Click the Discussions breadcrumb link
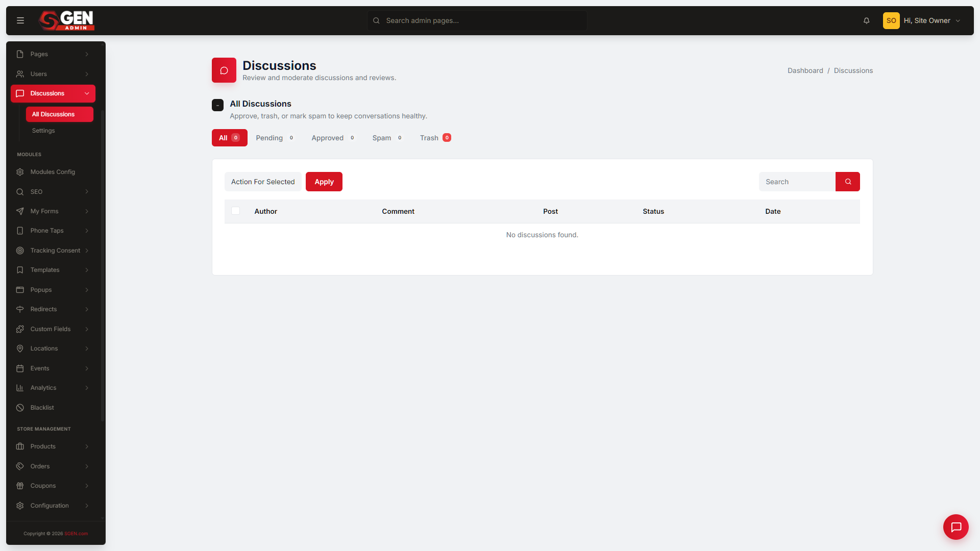 (x=853, y=70)
